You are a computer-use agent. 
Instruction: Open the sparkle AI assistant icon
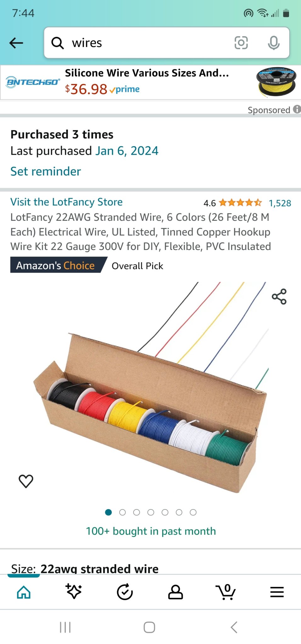[x=74, y=591]
